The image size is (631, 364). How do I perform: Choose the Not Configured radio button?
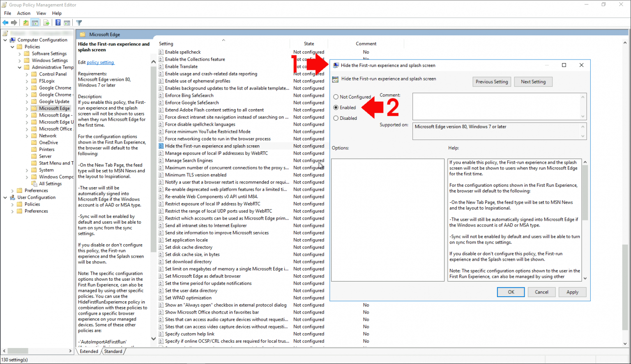[x=336, y=96]
